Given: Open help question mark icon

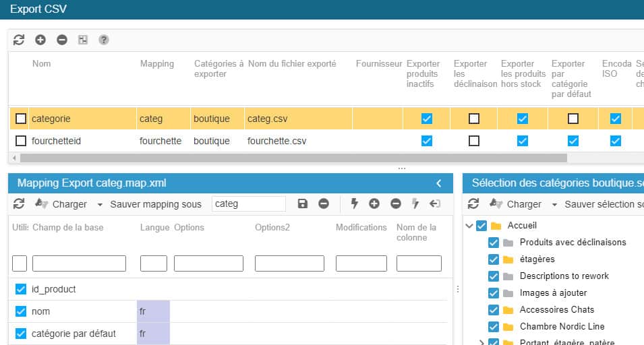Looking at the screenshot, I should click(104, 40).
